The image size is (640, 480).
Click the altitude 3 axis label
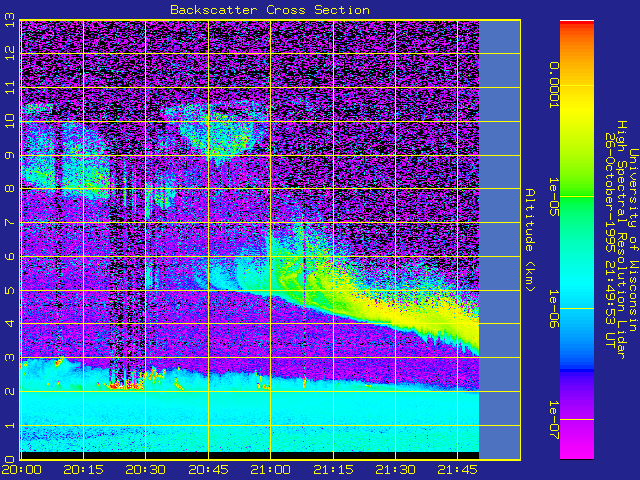(x=10, y=358)
